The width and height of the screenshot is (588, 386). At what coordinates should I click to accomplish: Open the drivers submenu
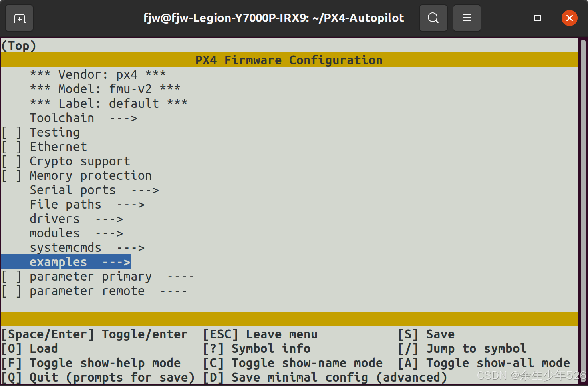point(54,219)
